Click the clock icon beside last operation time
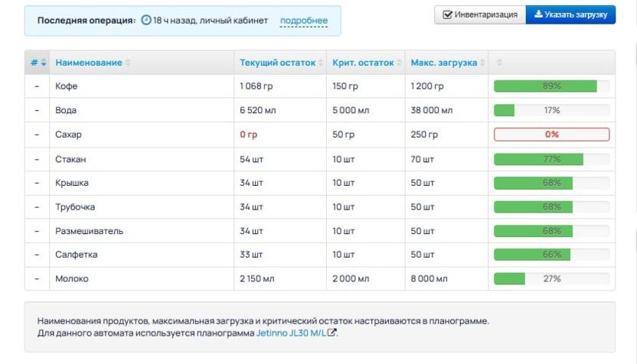Image resolution: width=637 pixels, height=364 pixels. (146, 21)
